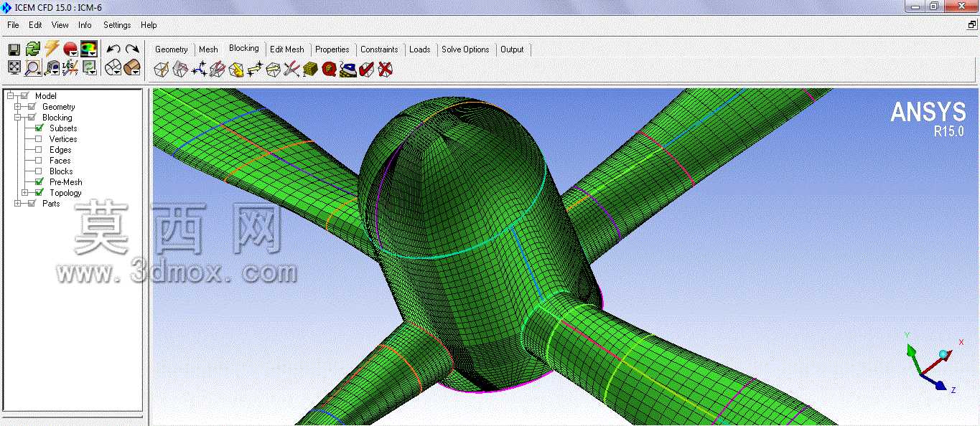Image resolution: width=980 pixels, height=426 pixels.
Task: Click the Redo arrow icon
Action: click(132, 49)
